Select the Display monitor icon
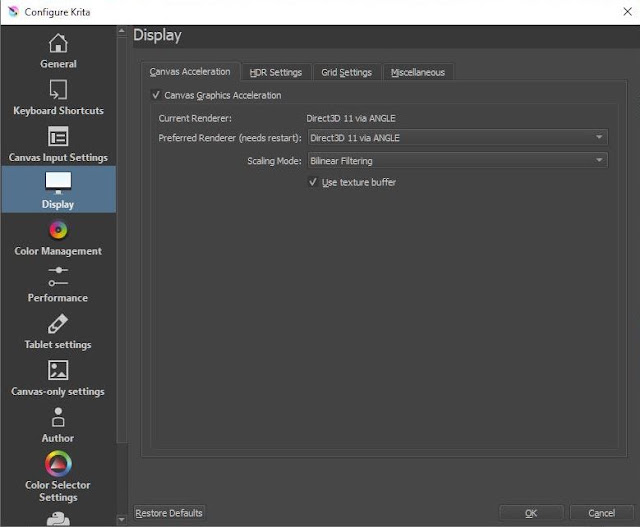The image size is (640, 527). 58,183
